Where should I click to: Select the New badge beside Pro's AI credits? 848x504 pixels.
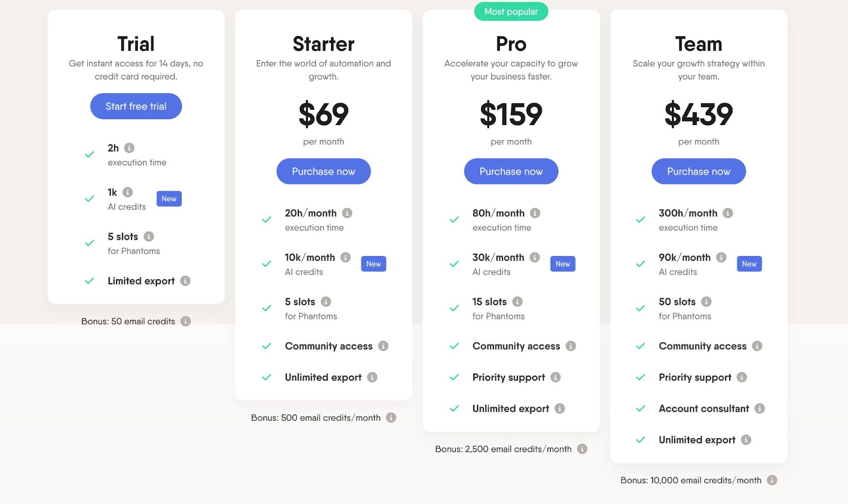[562, 263]
